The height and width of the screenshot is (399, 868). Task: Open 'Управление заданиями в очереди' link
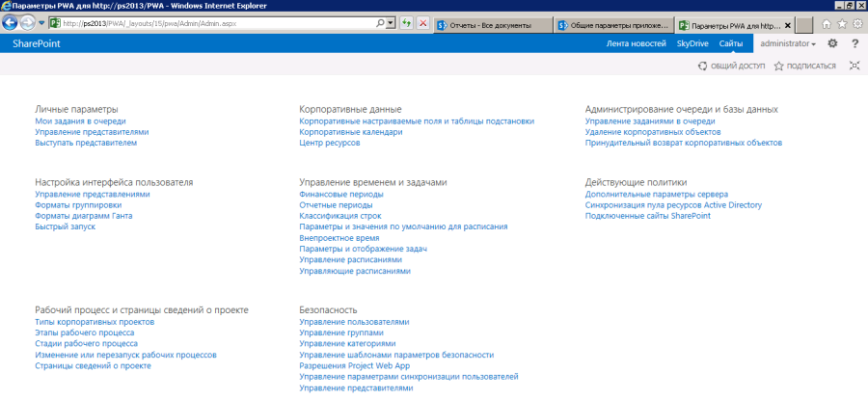click(x=650, y=121)
